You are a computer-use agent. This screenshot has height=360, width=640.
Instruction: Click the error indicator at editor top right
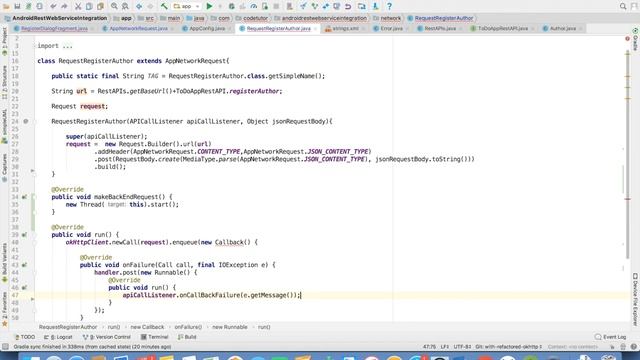click(627, 39)
